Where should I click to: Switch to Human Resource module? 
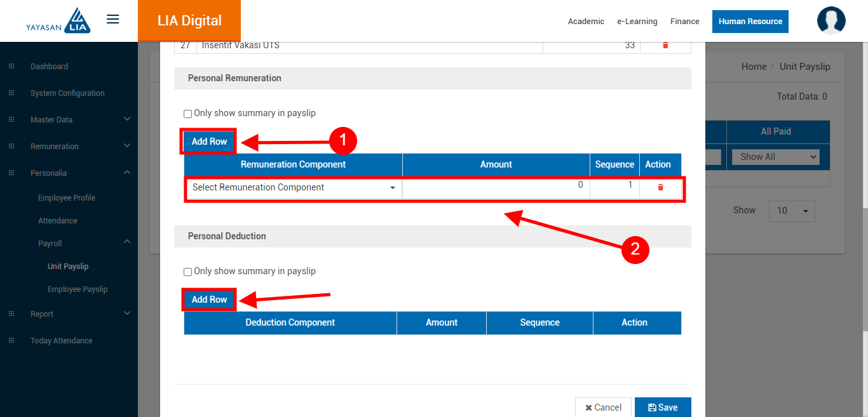[750, 22]
